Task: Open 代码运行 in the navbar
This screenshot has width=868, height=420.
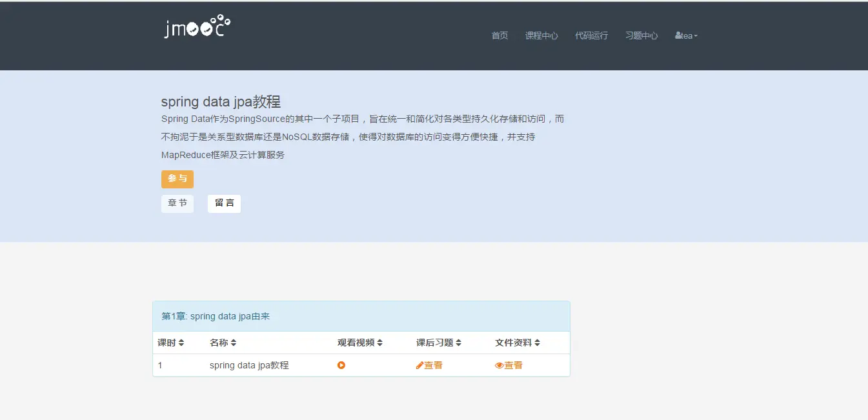Action: tap(591, 35)
